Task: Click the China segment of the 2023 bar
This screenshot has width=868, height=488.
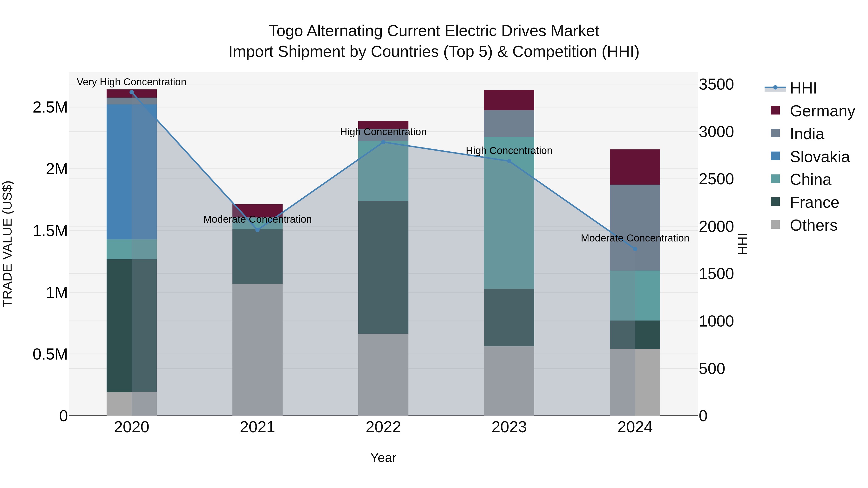Action: (x=509, y=213)
